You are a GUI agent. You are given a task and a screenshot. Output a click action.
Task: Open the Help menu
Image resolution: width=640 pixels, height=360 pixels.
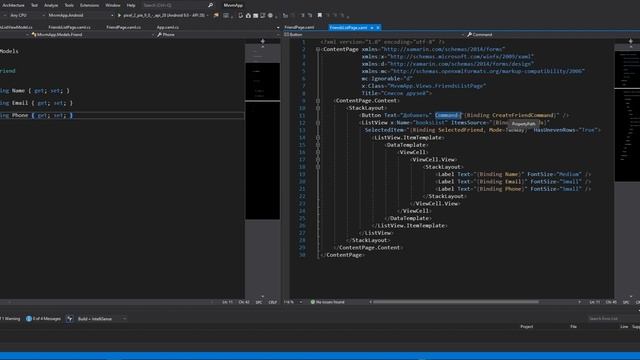point(131,5)
